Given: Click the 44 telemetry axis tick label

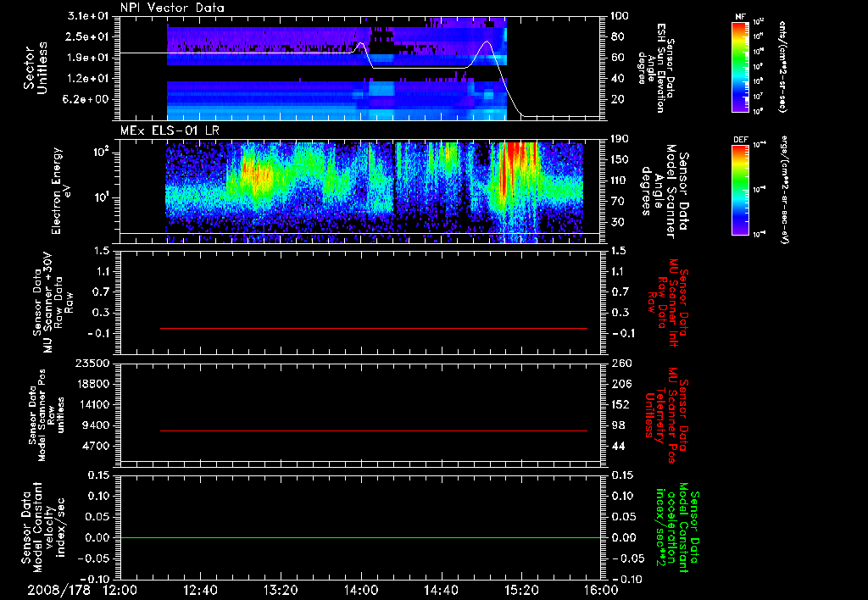Looking at the screenshot, I should [617, 446].
